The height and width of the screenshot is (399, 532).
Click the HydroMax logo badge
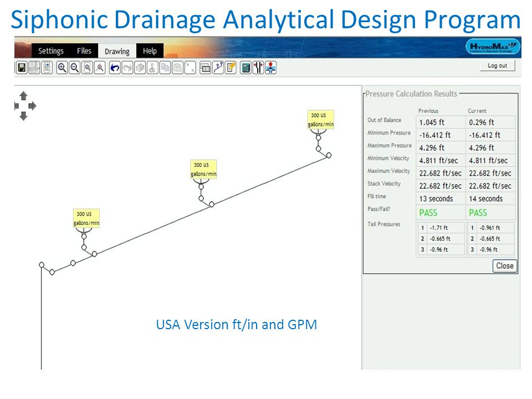coord(493,47)
